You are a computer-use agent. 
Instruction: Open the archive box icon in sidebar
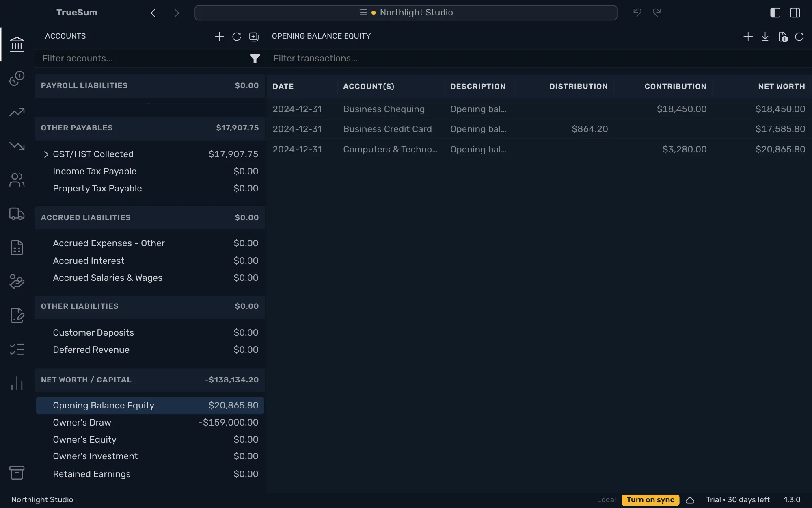[x=17, y=473]
